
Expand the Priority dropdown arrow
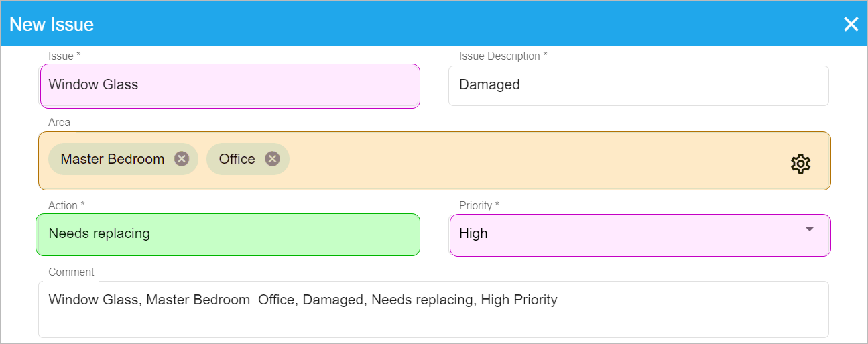tap(809, 229)
